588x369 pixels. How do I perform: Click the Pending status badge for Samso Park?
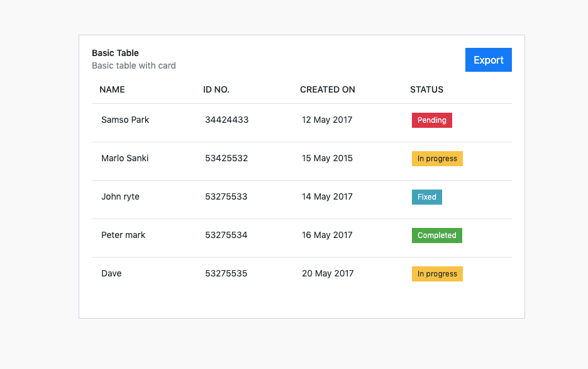tap(431, 120)
